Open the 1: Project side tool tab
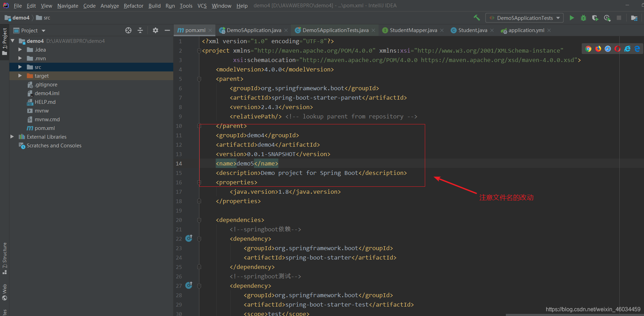The image size is (644, 316). click(x=5, y=41)
